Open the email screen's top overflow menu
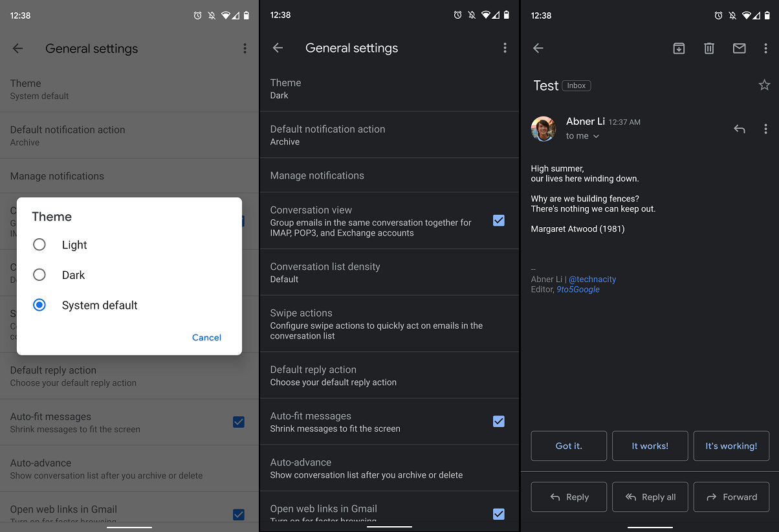 coord(765,48)
